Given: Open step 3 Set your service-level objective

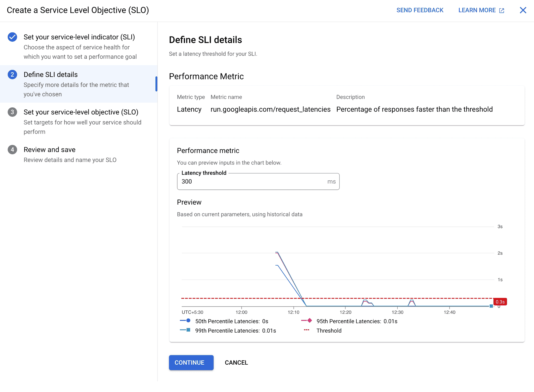Looking at the screenshot, I should click(81, 112).
